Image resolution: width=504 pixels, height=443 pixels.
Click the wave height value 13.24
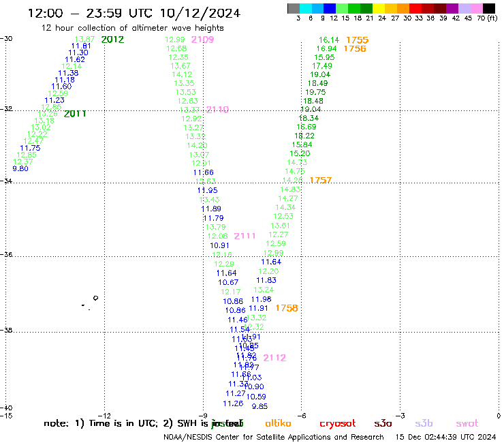coord(264,290)
